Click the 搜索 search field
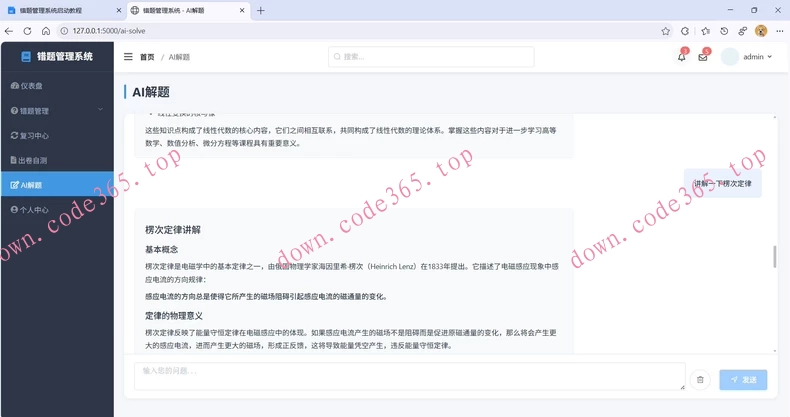Screen dimensions: 790x417 [431, 57]
